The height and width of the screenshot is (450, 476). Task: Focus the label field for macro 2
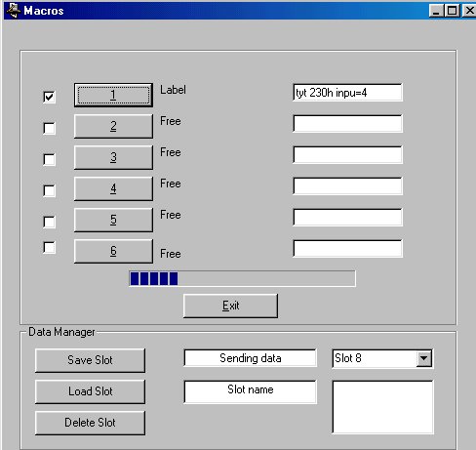[x=347, y=124]
